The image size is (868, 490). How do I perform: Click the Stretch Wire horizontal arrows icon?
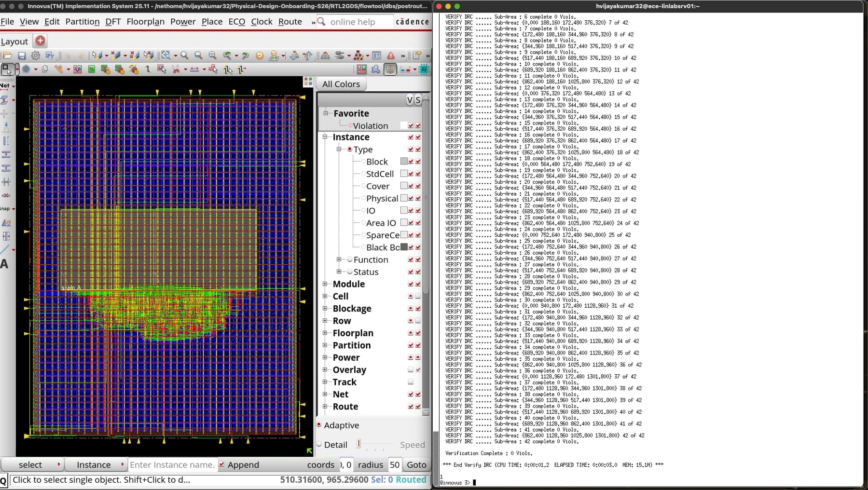click(x=194, y=69)
